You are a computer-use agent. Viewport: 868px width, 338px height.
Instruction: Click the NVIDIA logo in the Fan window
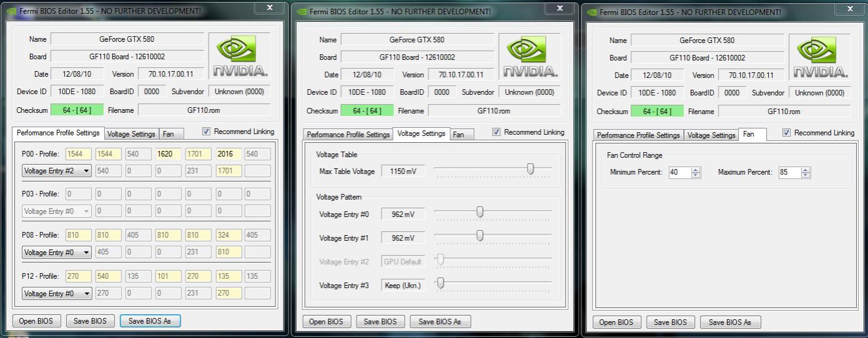821,57
